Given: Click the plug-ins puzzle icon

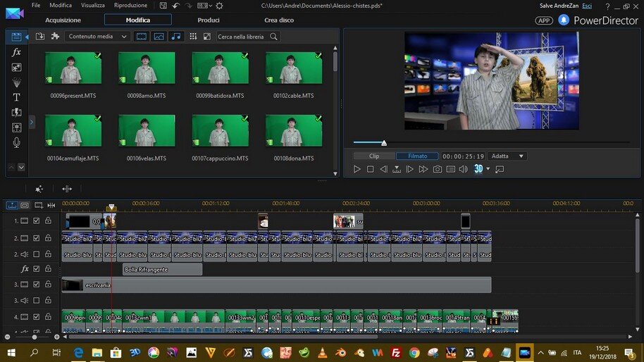Looking at the screenshot, I should (x=55, y=37).
